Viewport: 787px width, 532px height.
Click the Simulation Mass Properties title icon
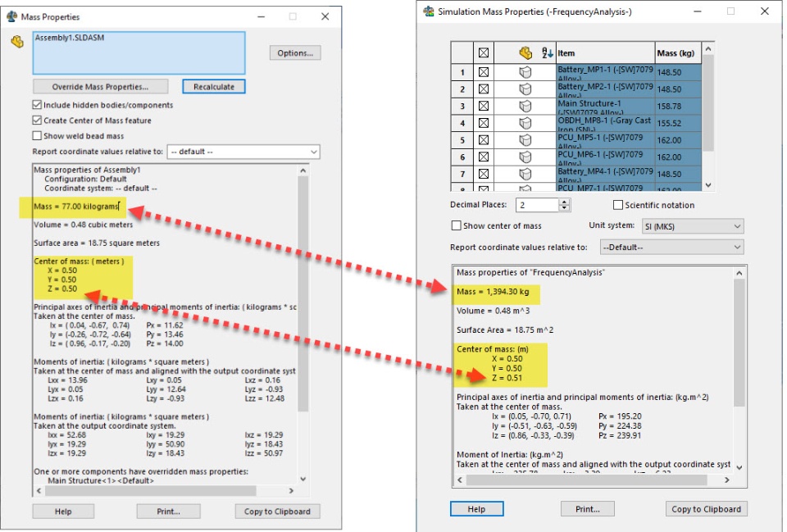pyautogui.click(x=429, y=11)
